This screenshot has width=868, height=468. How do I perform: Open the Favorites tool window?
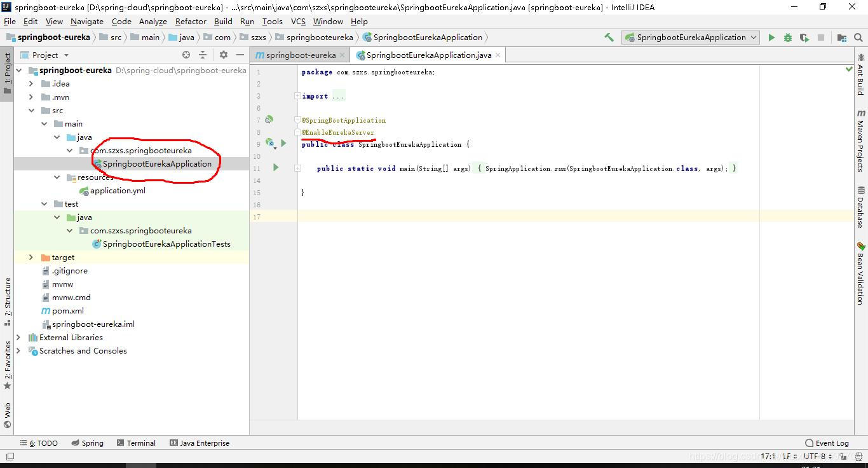(x=7, y=366)
